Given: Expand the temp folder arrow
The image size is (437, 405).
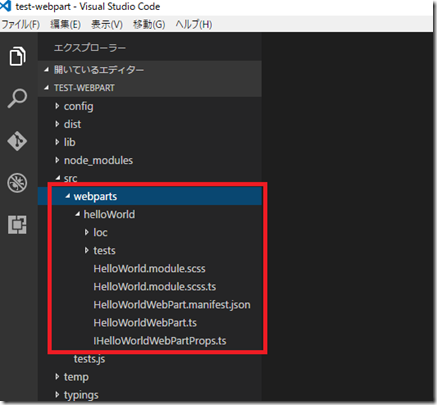Looking at the screenshot, I should [x=57, y=377].
